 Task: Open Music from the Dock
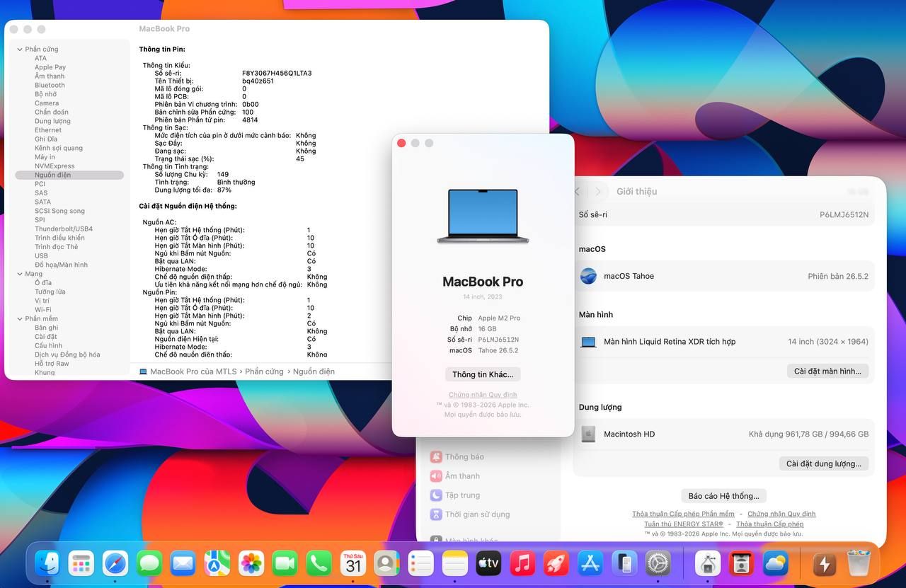(522, 563)
